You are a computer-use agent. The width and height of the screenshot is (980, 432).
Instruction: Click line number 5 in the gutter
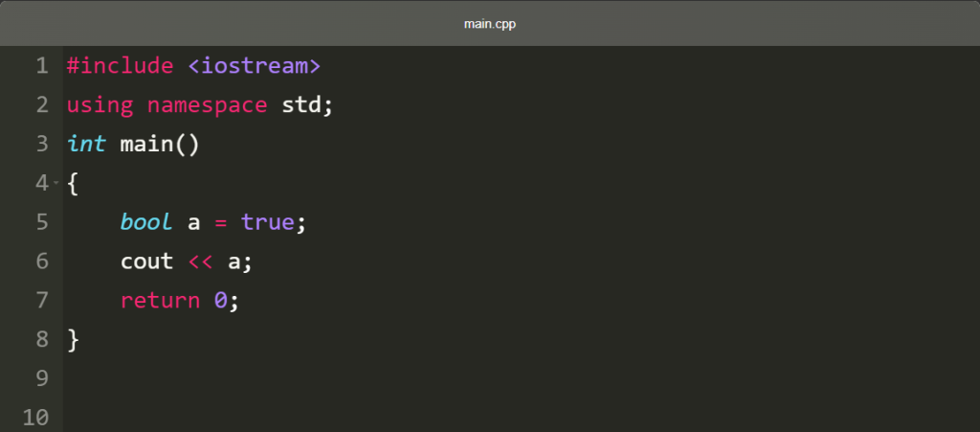(x=42, y=222)
